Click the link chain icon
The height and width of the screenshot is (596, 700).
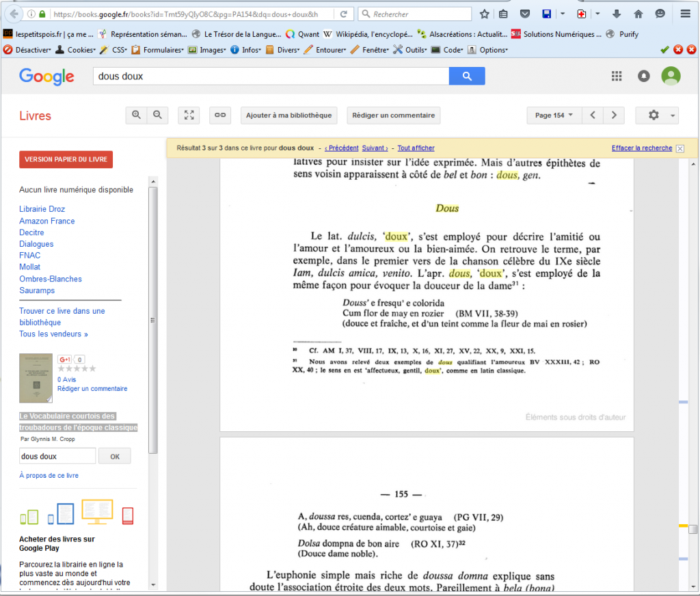point(220,116)
